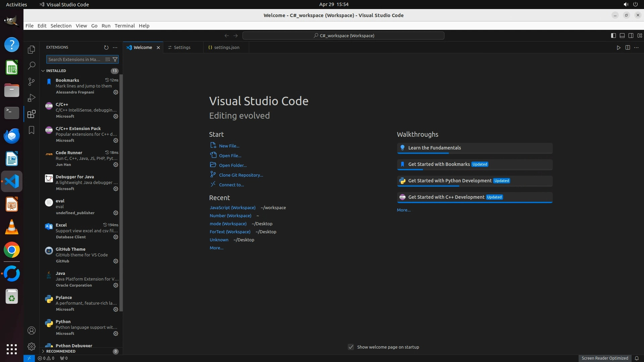Open Run and Debug view
This screenshot has height=362, width=644.
(32, 98)
